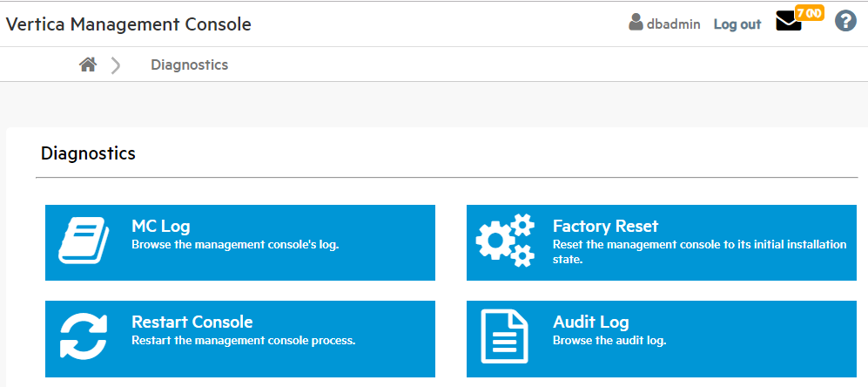Select Diagnostics in the breadcrumb

189,64
